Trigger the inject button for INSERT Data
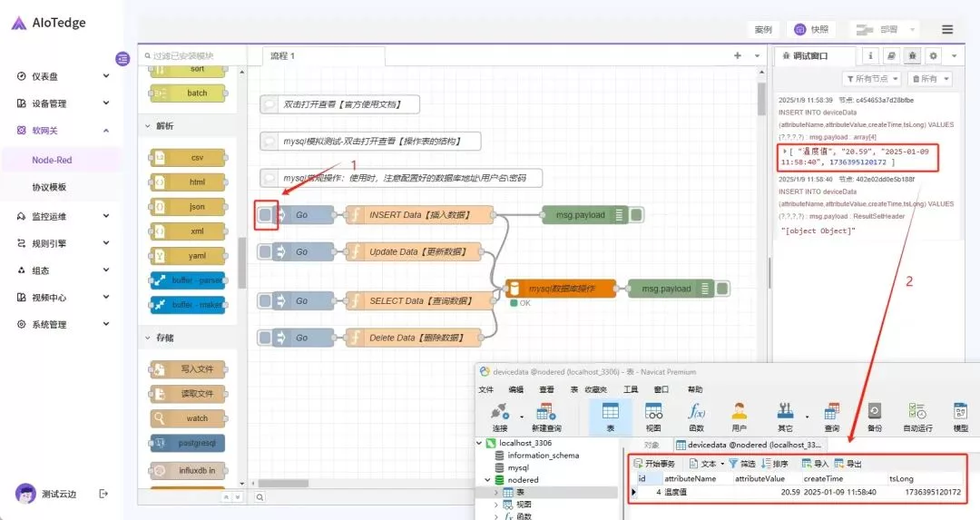The width and height of the screenshot is (980, 520). (265, 215)
